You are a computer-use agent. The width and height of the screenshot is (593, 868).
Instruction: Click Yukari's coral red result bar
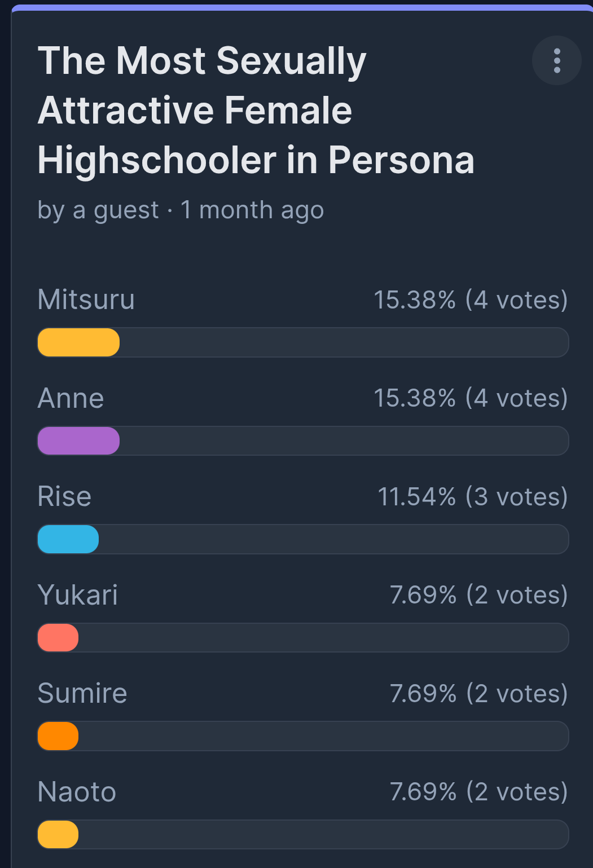click(x=58, y=637)
